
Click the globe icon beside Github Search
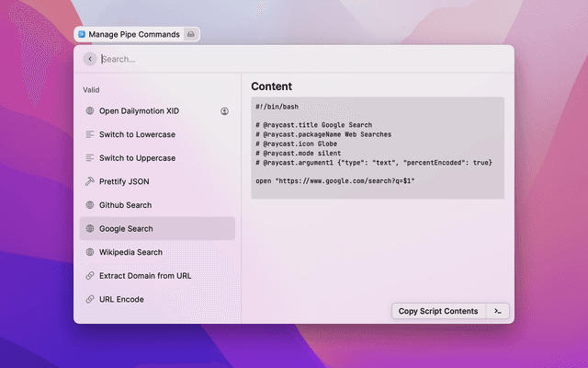[x=90, y=205]
